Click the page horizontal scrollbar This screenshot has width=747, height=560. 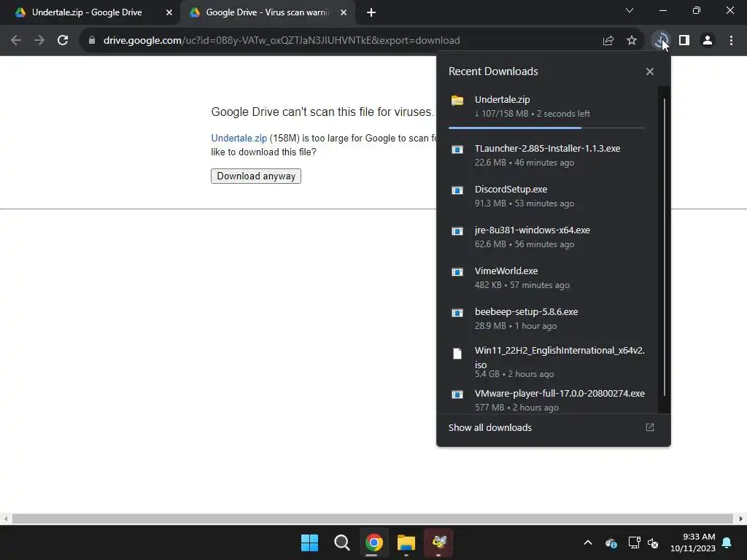click(373, 518)
